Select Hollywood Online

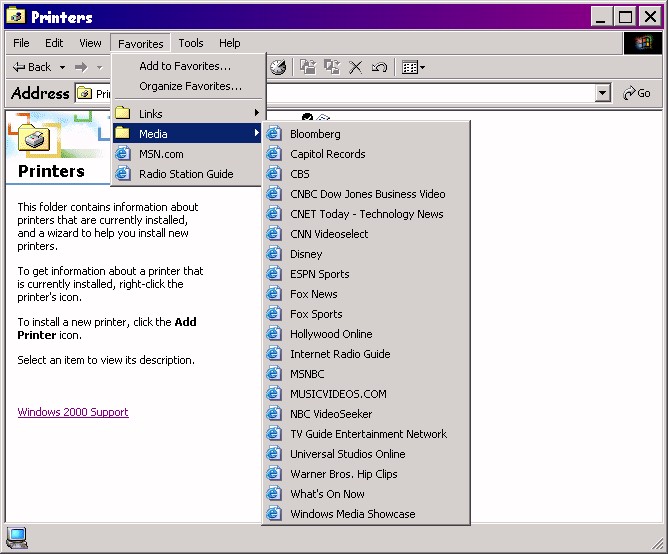[366, 334]
